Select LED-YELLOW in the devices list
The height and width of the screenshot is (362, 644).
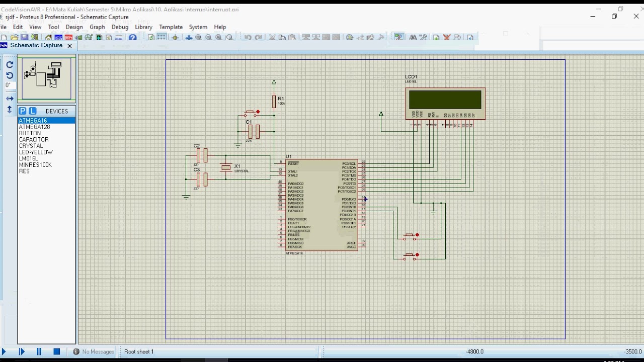click(x=36, y=152)
